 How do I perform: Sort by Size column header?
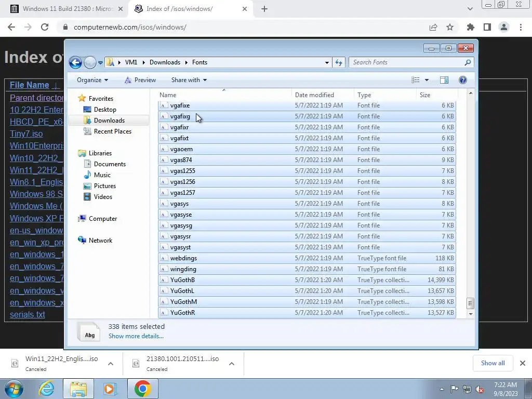[x=437, y=95]
